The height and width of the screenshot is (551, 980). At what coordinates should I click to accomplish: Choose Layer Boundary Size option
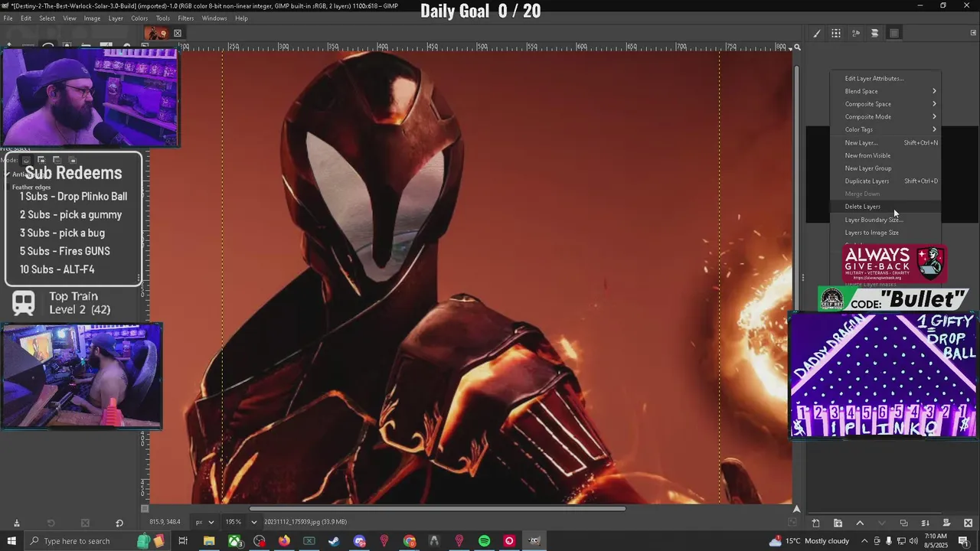(886, 220)
